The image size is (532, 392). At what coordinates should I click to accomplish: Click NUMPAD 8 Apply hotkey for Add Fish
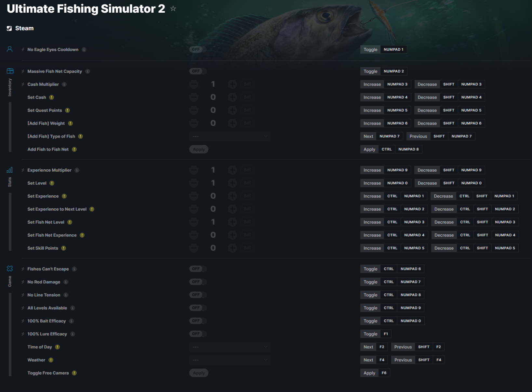click(x=409, y=149)
